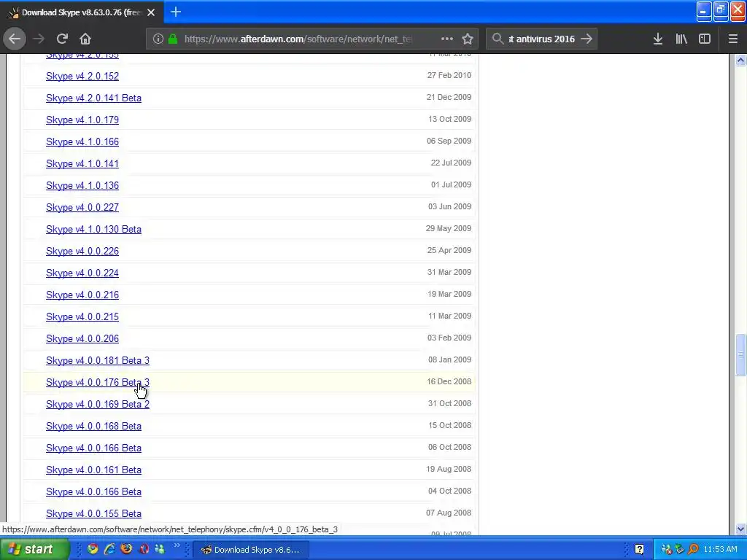
Task: Open the Skype v4.0.0.226 link
Action: [x=82, y=252]
